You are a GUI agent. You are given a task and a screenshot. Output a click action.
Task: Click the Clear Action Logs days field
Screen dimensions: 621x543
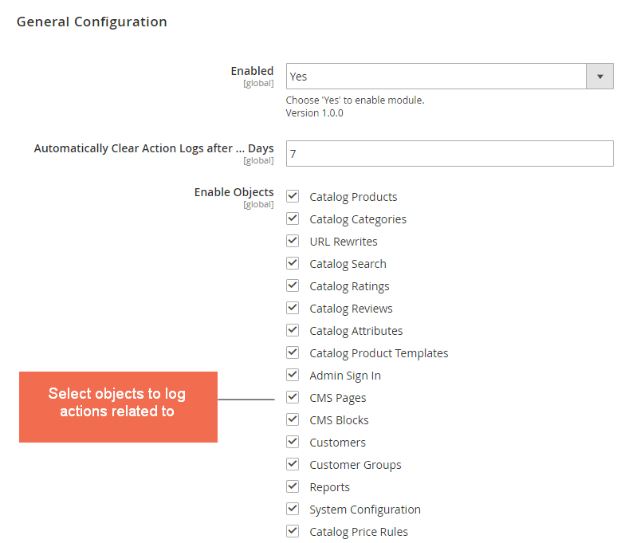click(x=449, y=153)
